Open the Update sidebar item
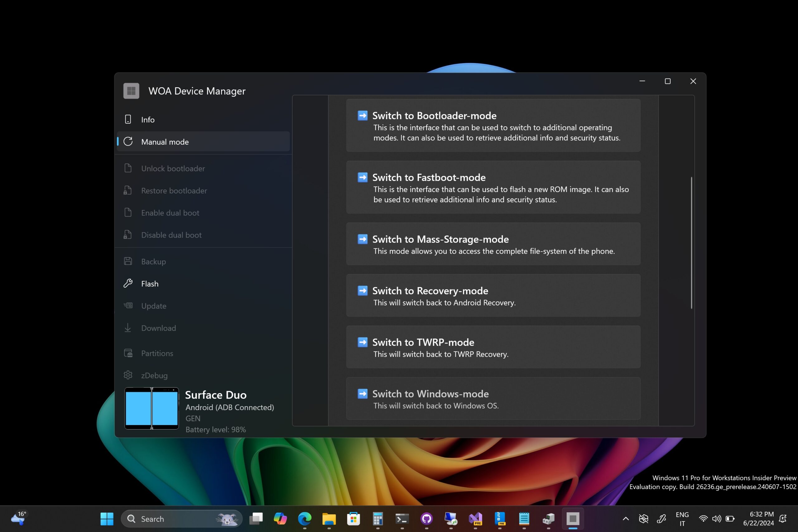Viewport: 798px width, 532px height. [203, 306]
